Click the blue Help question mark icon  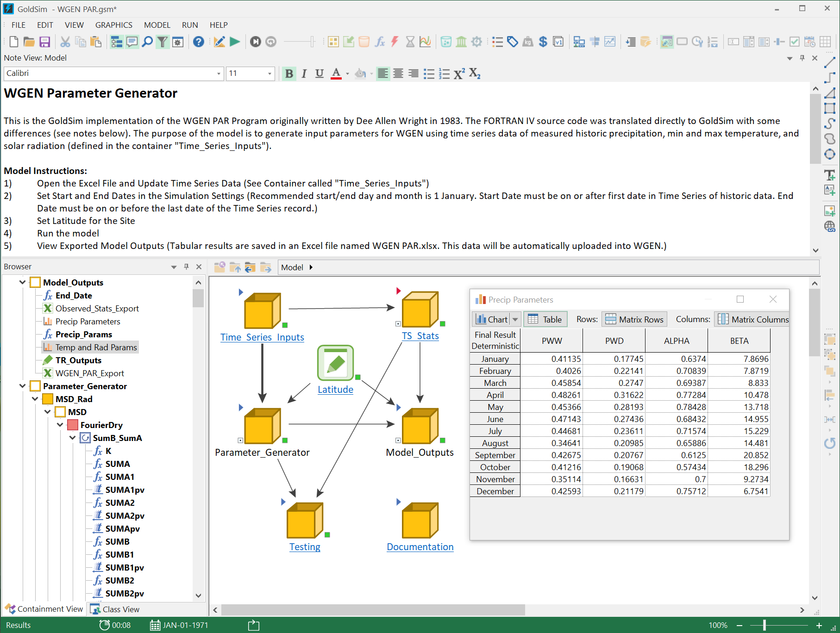[199, 42]
